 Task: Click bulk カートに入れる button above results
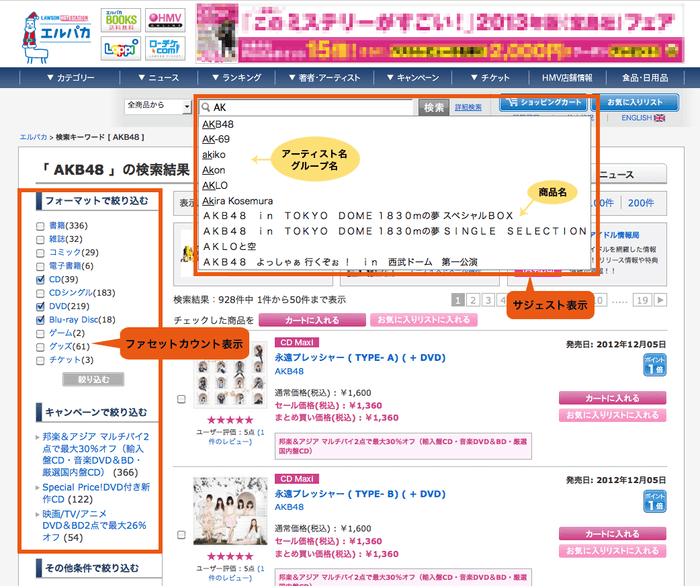312,320
